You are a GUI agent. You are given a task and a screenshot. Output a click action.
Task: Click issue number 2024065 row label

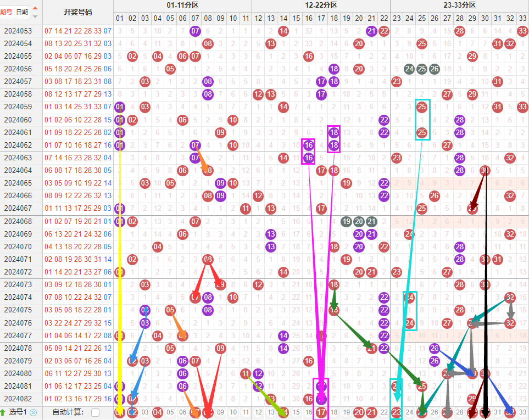[18, 183]
